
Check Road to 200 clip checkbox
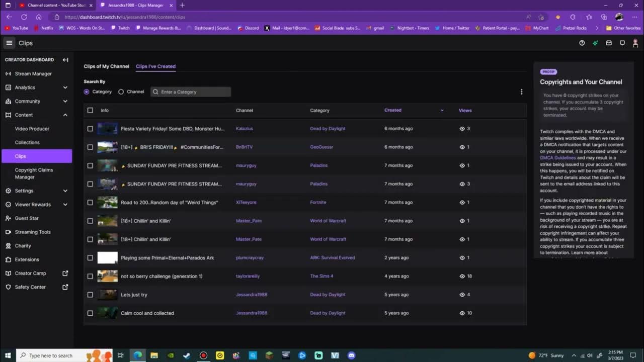(90, 203)
